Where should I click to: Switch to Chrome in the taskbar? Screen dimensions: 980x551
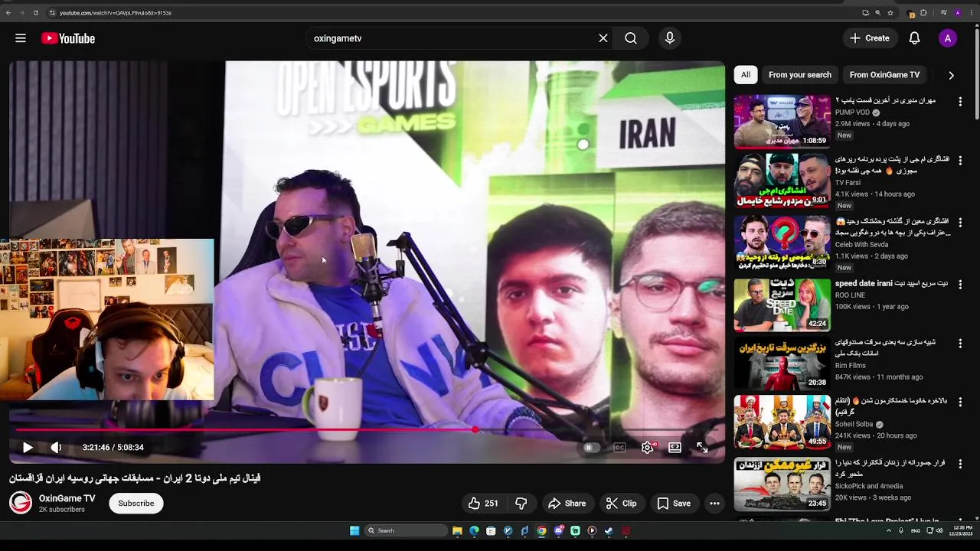point(541,530)
